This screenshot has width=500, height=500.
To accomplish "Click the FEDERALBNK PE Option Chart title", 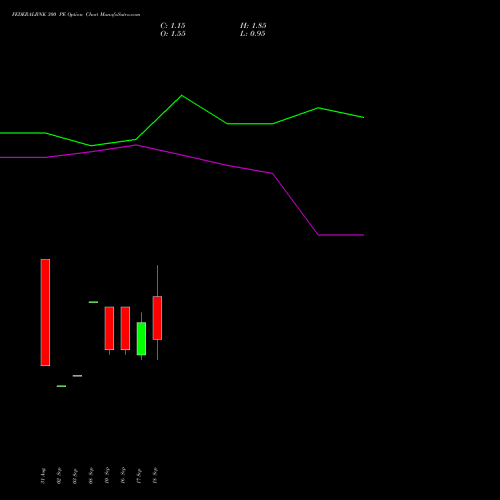I will [76, 15].
